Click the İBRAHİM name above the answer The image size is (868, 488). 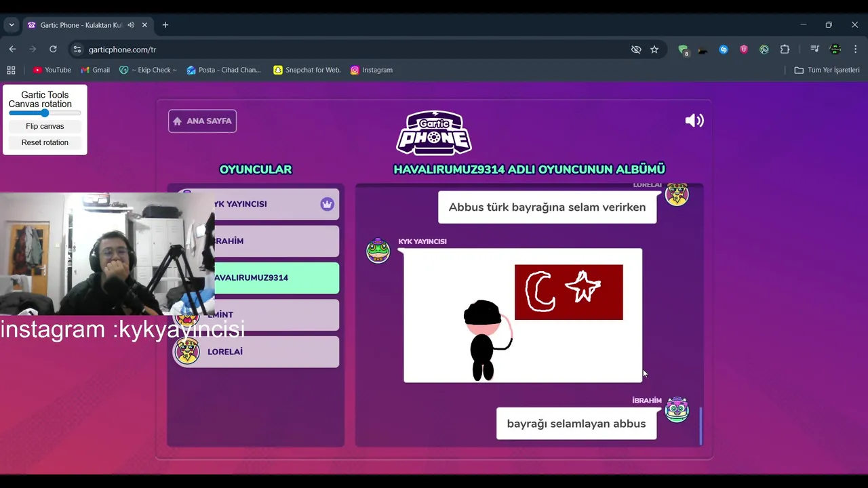pos(647,401)
